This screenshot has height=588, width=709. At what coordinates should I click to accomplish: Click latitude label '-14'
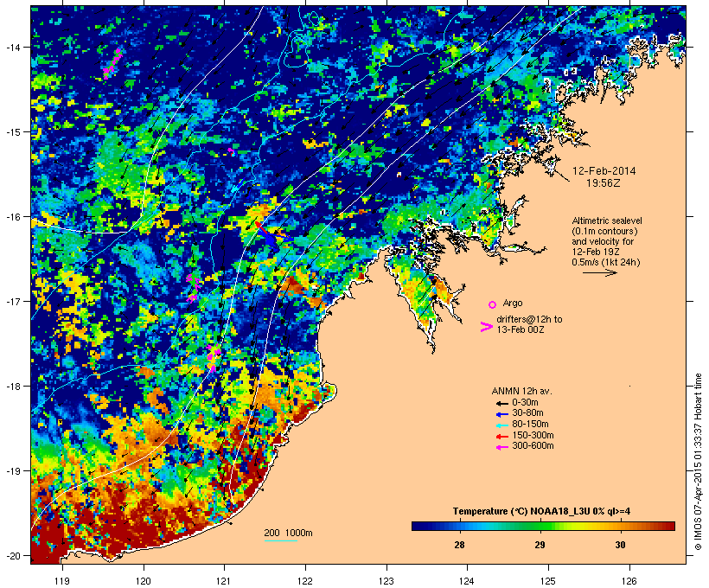click(12, 47)
